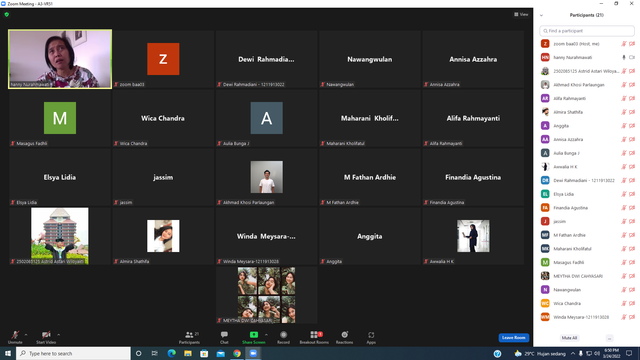Screen dimensions: 640x360
Task: Open the Reactions icon
Action: point(344,335)
